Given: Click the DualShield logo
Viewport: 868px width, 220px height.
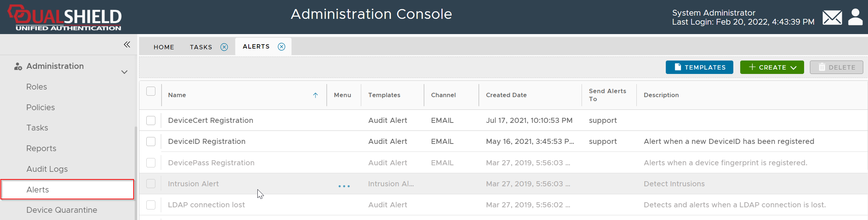Looking at the screenshot, I should pos(65,17).
